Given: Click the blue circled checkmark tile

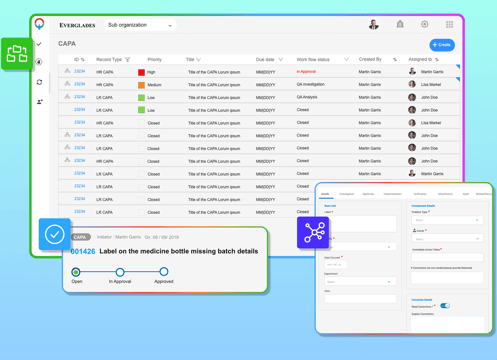Looking at the screenshot, I should coord(55,234).
